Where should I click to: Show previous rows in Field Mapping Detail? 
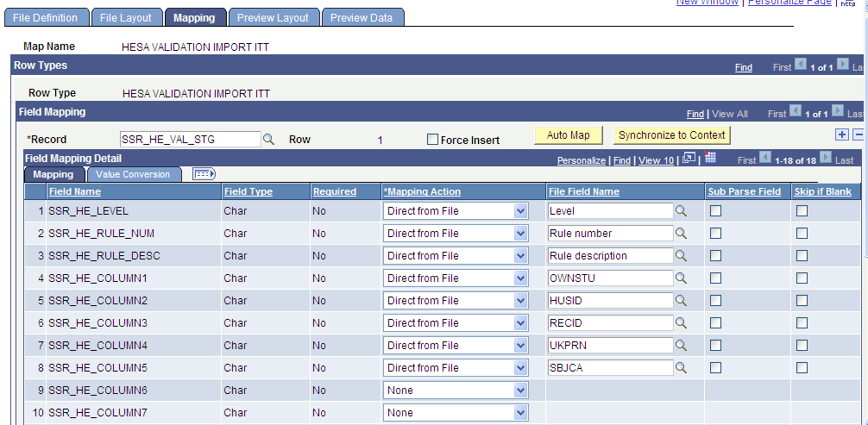(x=765, y=158)
